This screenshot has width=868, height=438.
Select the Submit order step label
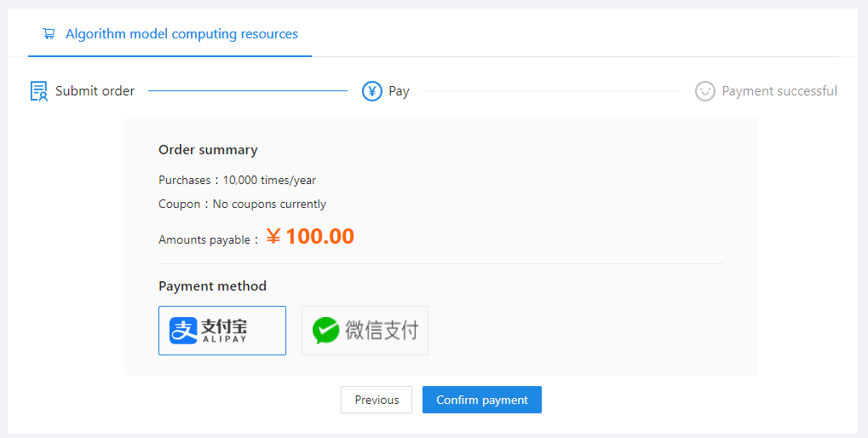click(95, 91)
